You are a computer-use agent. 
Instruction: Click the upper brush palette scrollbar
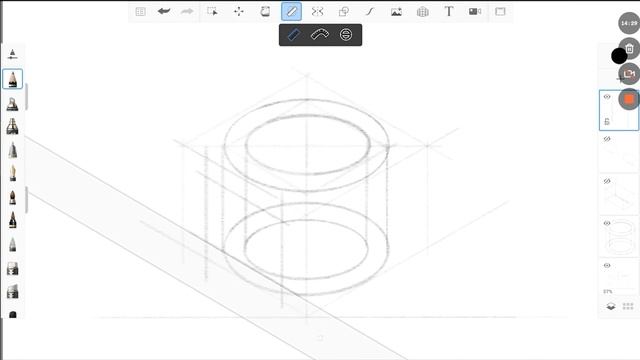(x=27, y=97)
